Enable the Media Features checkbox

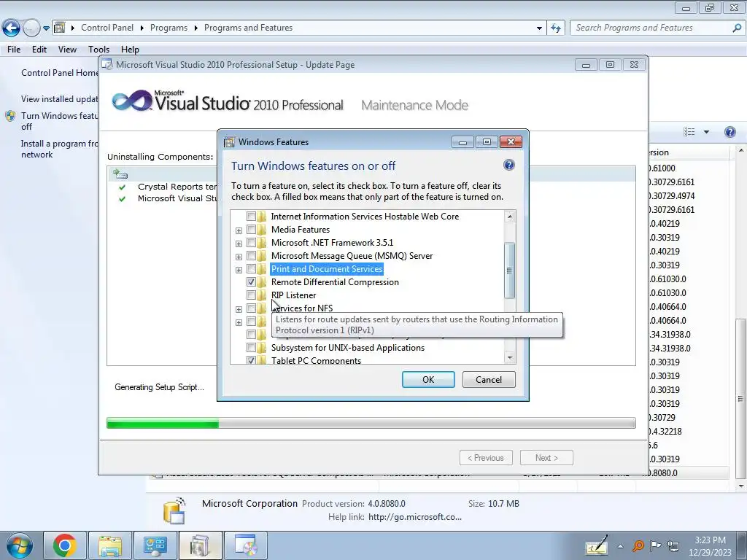[x=251, y=230]
